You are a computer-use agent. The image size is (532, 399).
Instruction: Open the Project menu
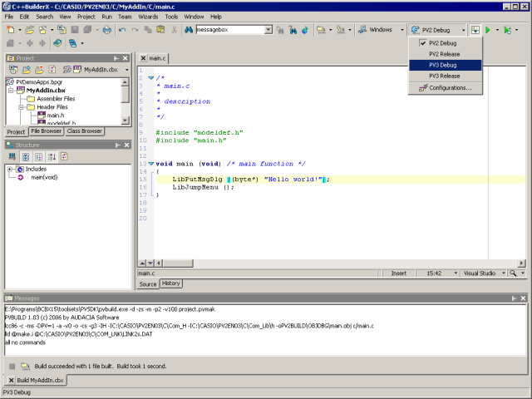(86, 17)
